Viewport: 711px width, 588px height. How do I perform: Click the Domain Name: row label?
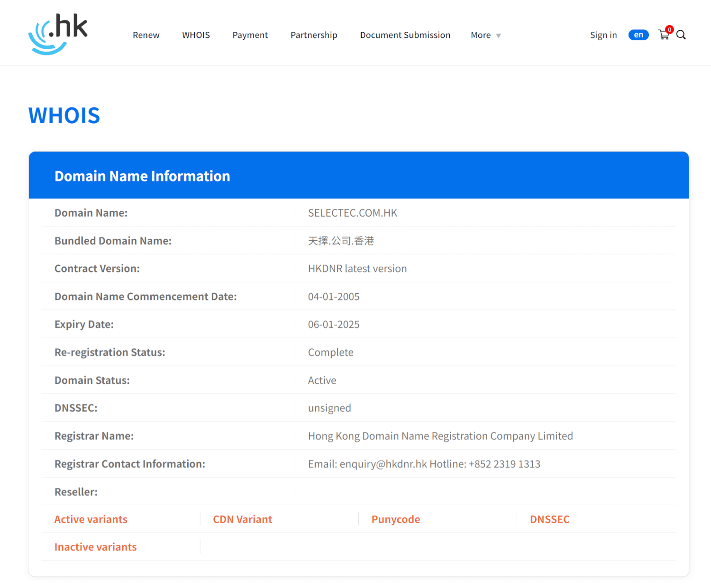coord(91,213)
